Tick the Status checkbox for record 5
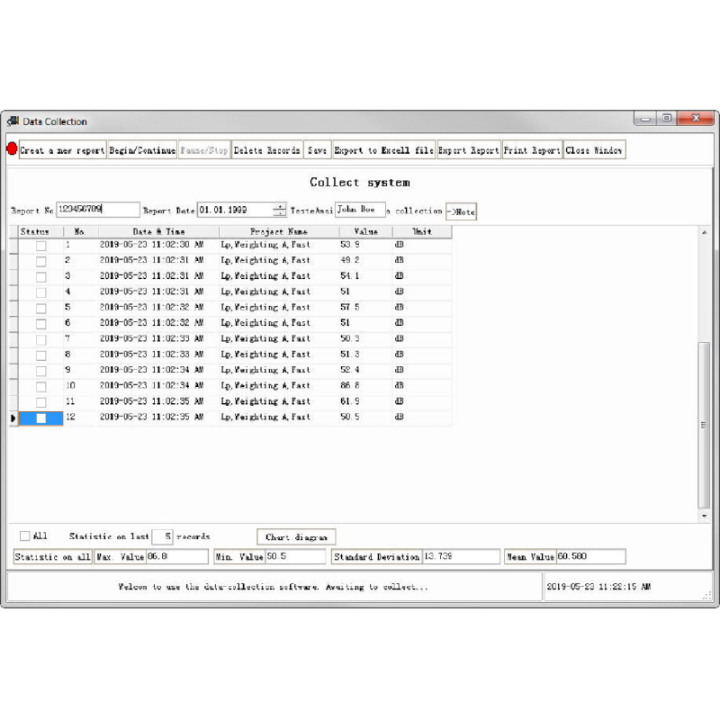 pyautogui.click(x=41, y=308)
